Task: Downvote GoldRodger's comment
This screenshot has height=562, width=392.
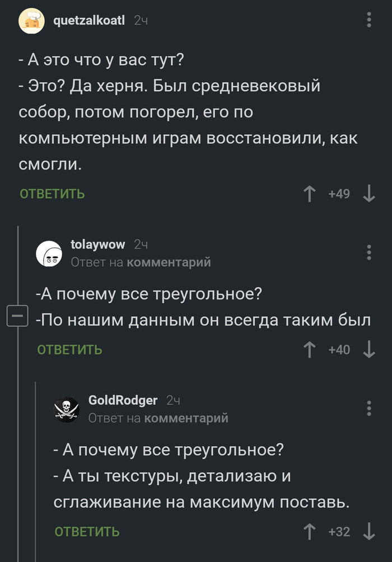Action: pyautogui.click(x=368, y=531)
